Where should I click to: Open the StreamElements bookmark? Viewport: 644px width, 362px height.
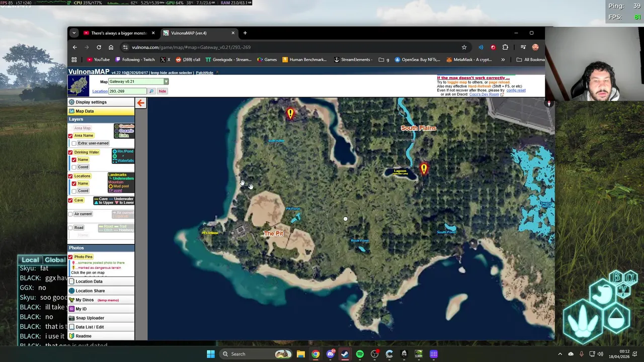coord(353,60)
